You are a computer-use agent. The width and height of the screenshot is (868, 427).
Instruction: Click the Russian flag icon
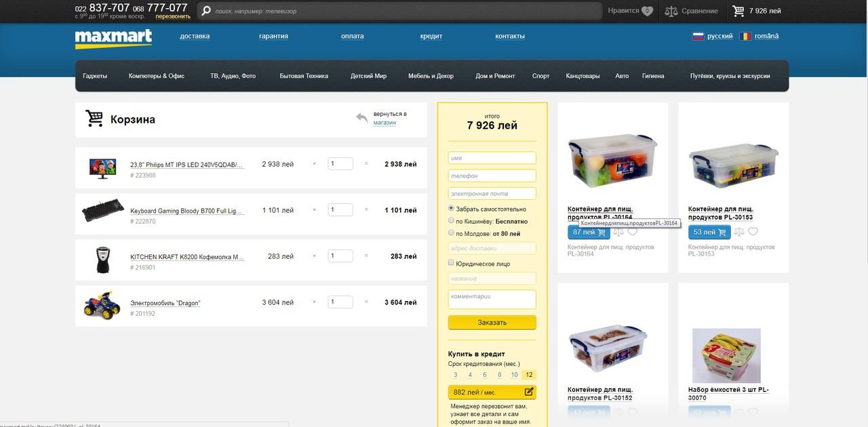point(698,37)
